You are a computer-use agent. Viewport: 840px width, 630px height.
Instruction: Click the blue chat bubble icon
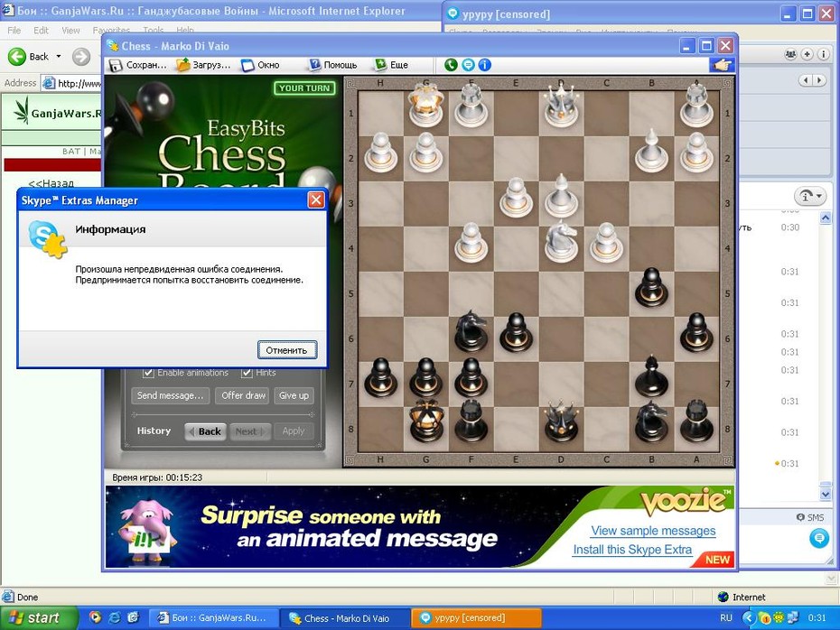pyautogui.click(x=468, y=65)
